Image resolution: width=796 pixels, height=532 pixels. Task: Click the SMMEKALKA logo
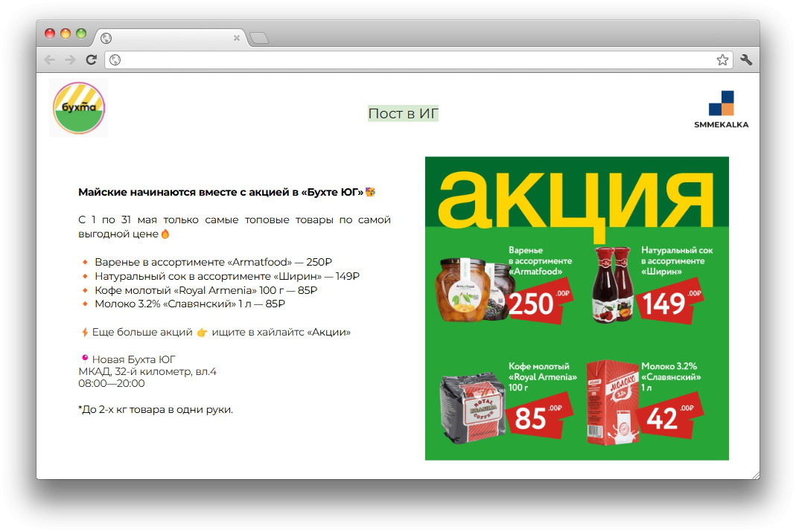pos(721,109)
